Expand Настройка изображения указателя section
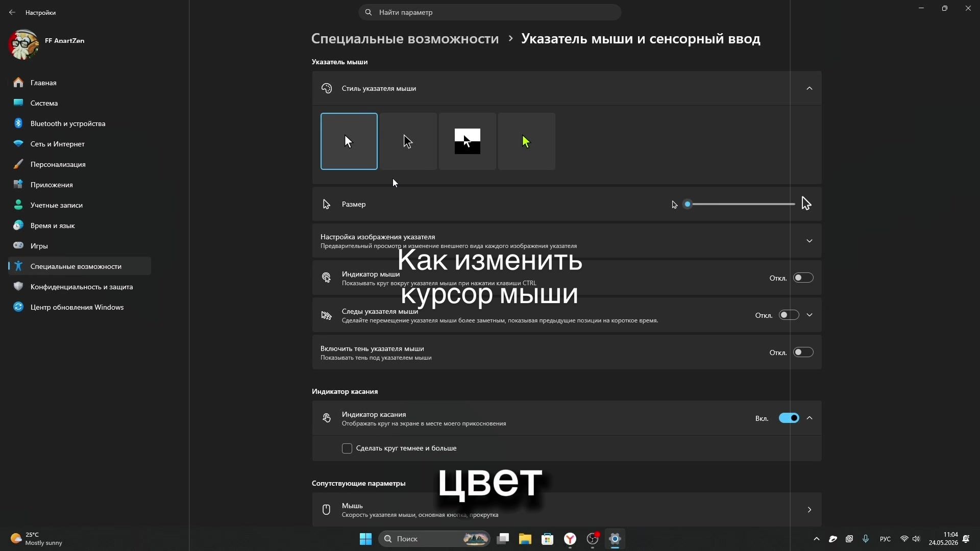The width and height of the screenshot is (980, 551). [x=810, y=241]
